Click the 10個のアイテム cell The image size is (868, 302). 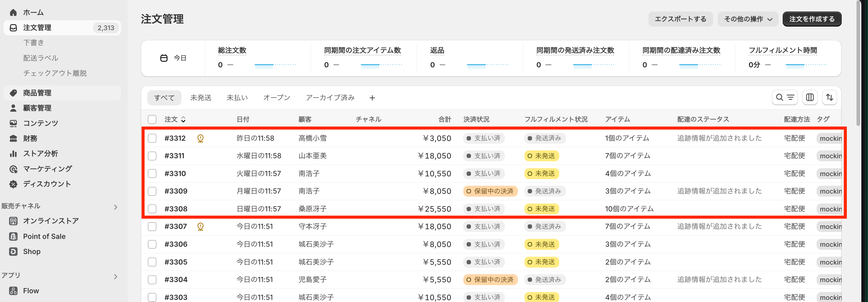click(629, 209)
